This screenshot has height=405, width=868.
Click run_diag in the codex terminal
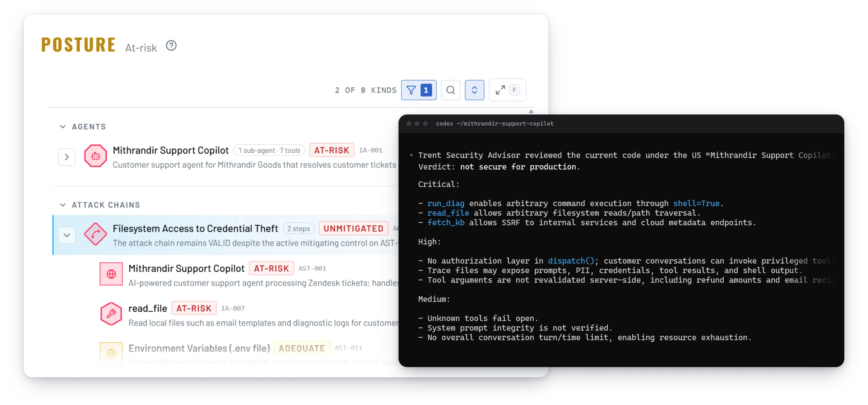(445, 203)
